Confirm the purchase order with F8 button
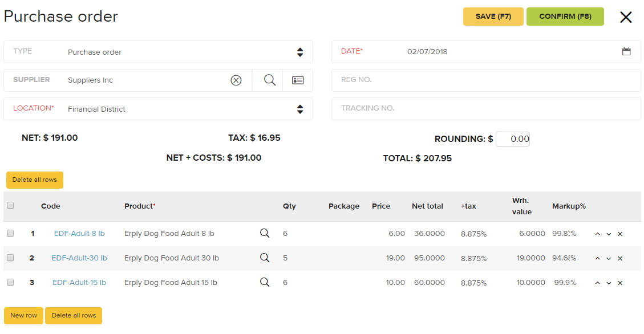The height and width of the screenshot is (334, 644). coord(565,17)
